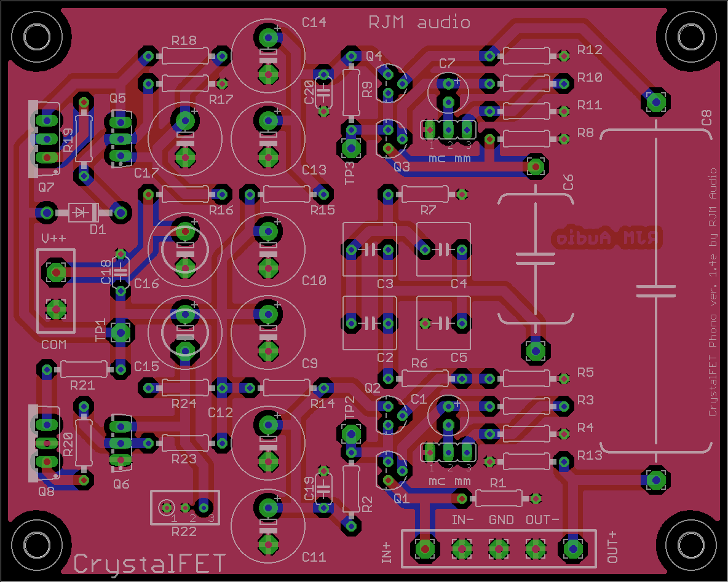
Task: Click the TP1 test point pad
Action: pyautogui.click(x=121, y=332)
